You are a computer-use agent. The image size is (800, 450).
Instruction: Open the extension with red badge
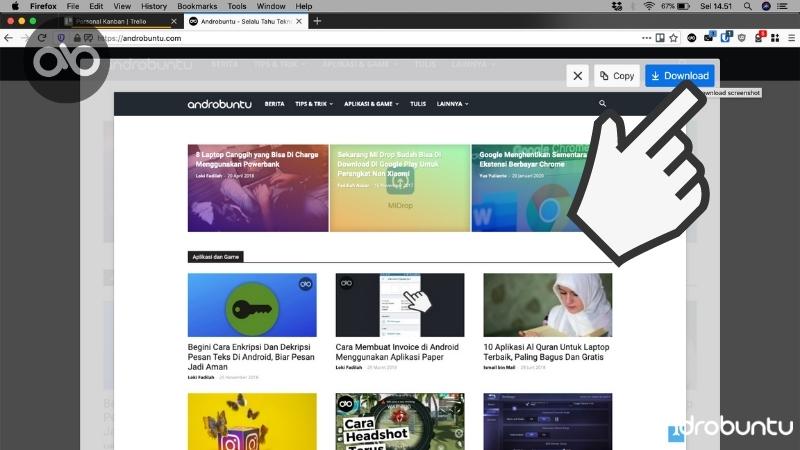760,37
